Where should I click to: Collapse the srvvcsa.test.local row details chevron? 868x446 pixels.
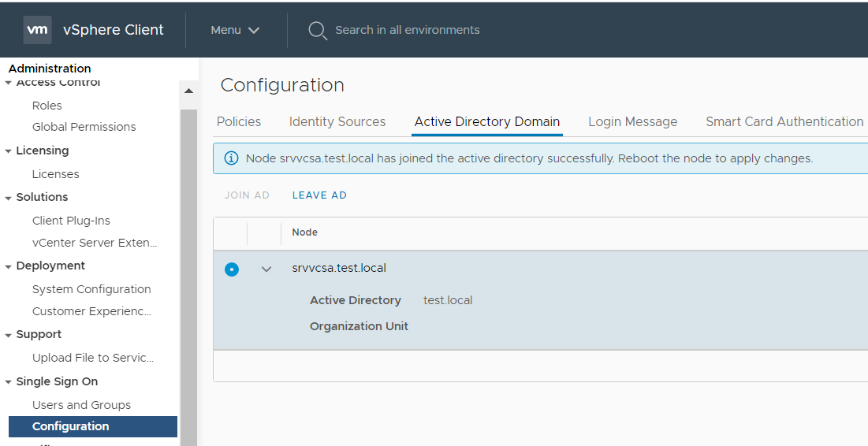[x=266, y=269]
